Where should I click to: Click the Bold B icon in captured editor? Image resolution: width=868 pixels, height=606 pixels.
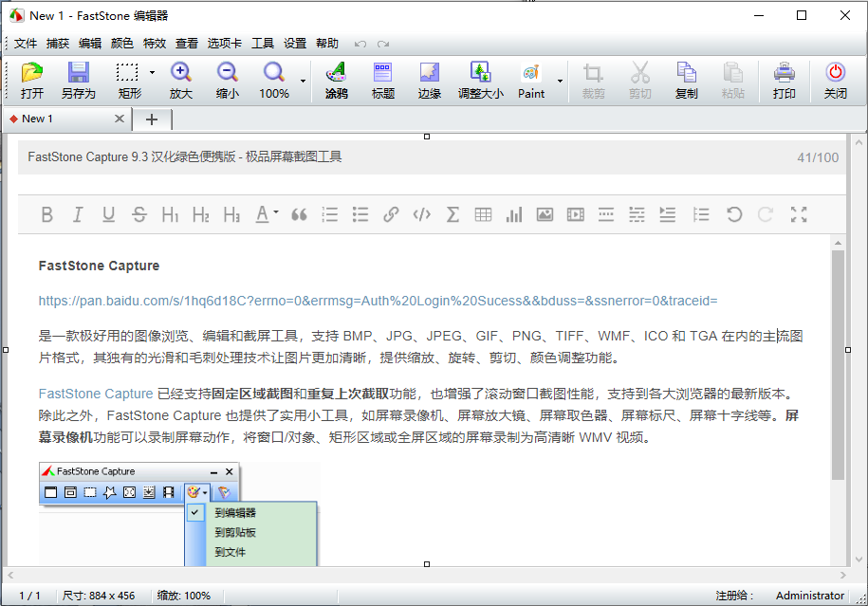[47, 214]
